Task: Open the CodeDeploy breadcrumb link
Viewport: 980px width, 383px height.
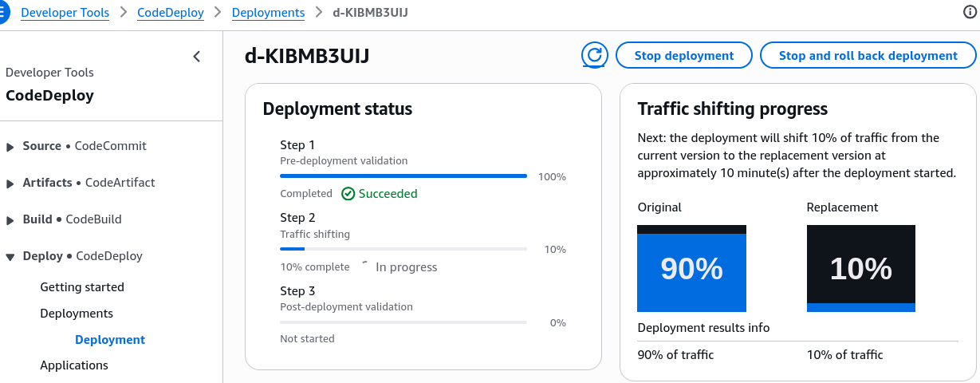Action: click(171, 12)
